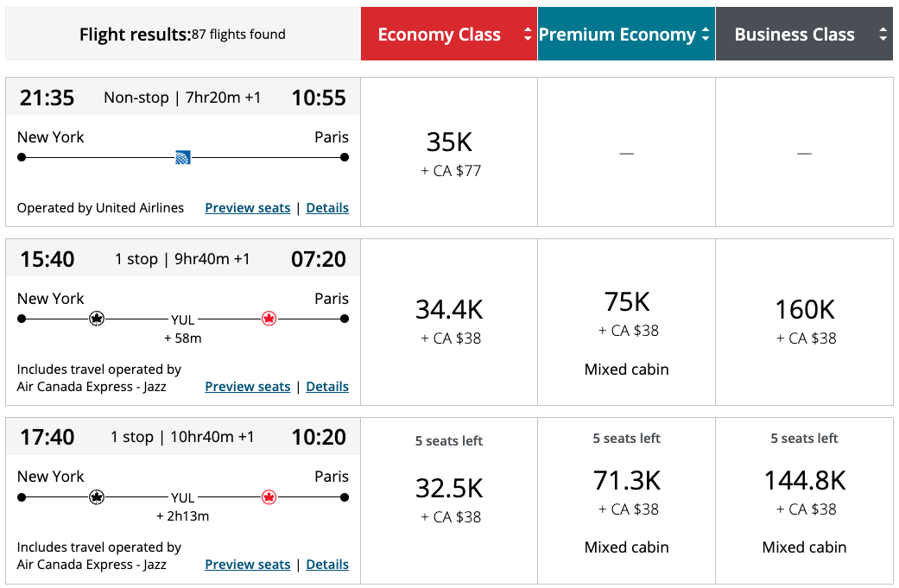Screen dimensions: 899x588
Task: Choose 160K Business Class fare
Action: pos(805,319)
